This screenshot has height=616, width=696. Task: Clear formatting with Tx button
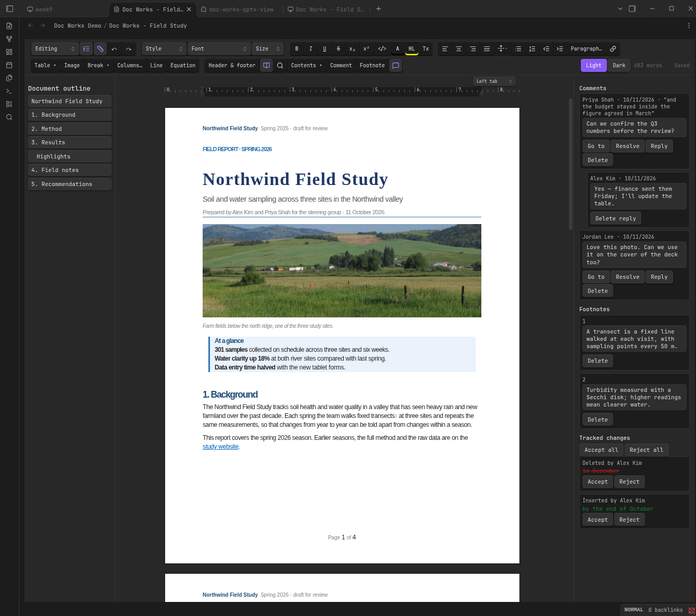[x=426, y=49]
